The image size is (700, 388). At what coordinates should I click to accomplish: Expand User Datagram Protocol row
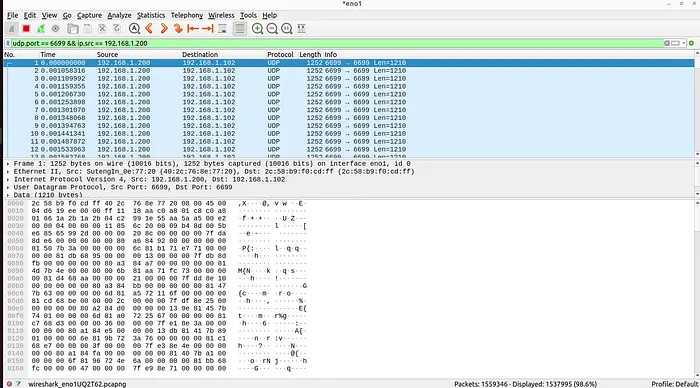coord(8,188)
